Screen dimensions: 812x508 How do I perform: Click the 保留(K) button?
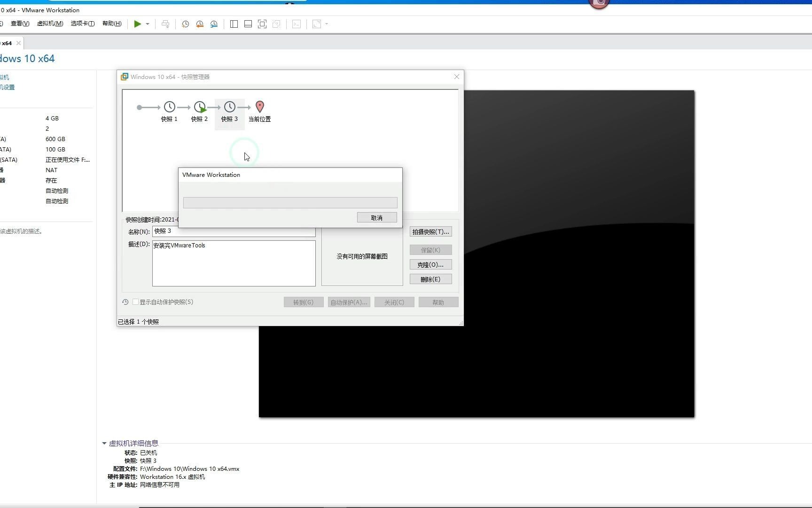[430, 250]
